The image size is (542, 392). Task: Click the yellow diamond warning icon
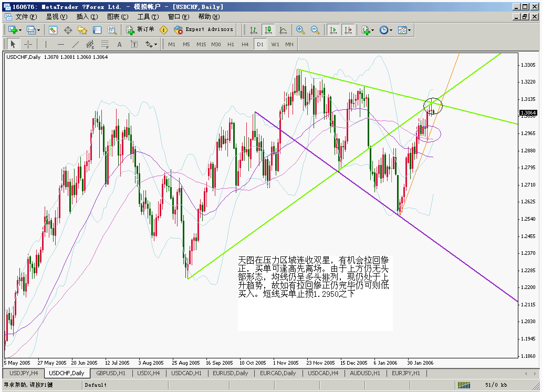(163, 30)
